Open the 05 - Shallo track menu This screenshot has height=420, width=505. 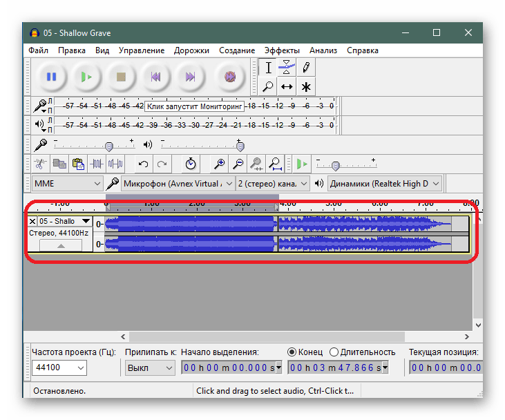(65, 221)
